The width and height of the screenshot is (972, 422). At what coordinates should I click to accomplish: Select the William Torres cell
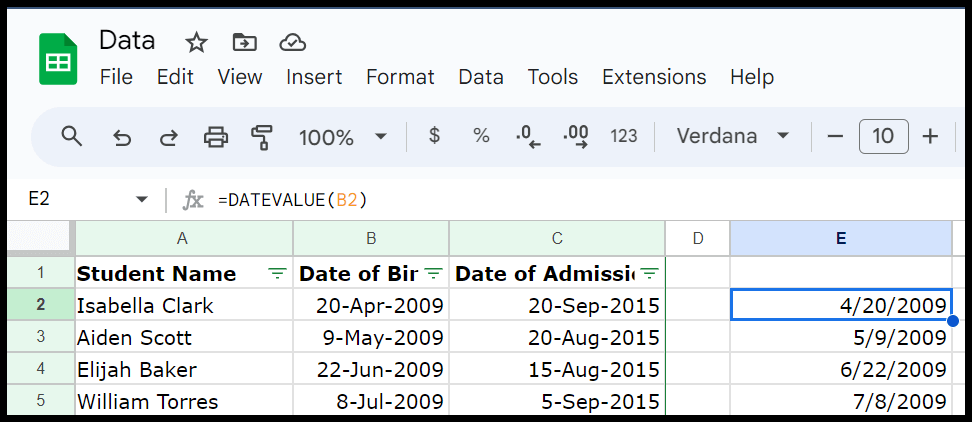[x=183, y=401]
